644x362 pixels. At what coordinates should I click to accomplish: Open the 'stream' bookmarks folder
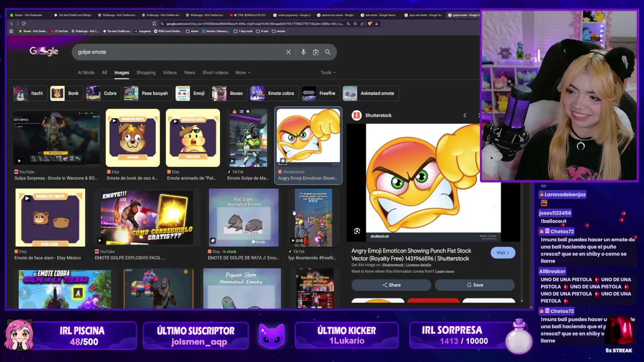pyautogui.click(x=192, y=31)
